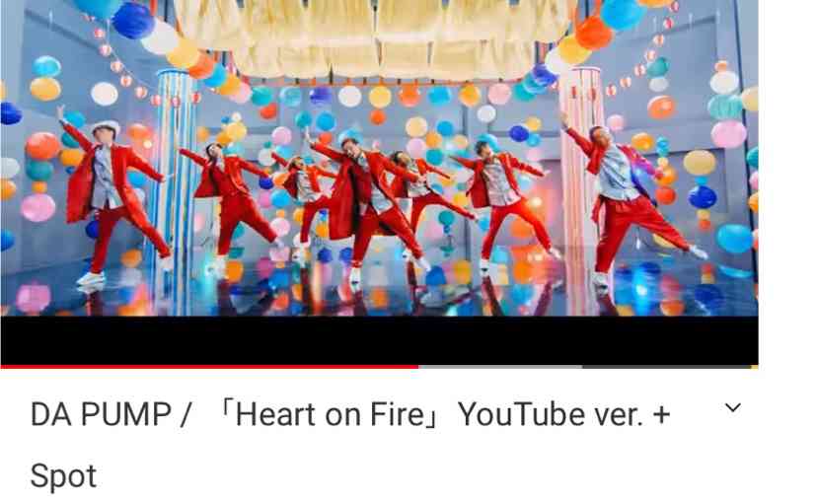
Task: Seek into the dark unbuffered progress section
Action: click(x=666, y=367)
